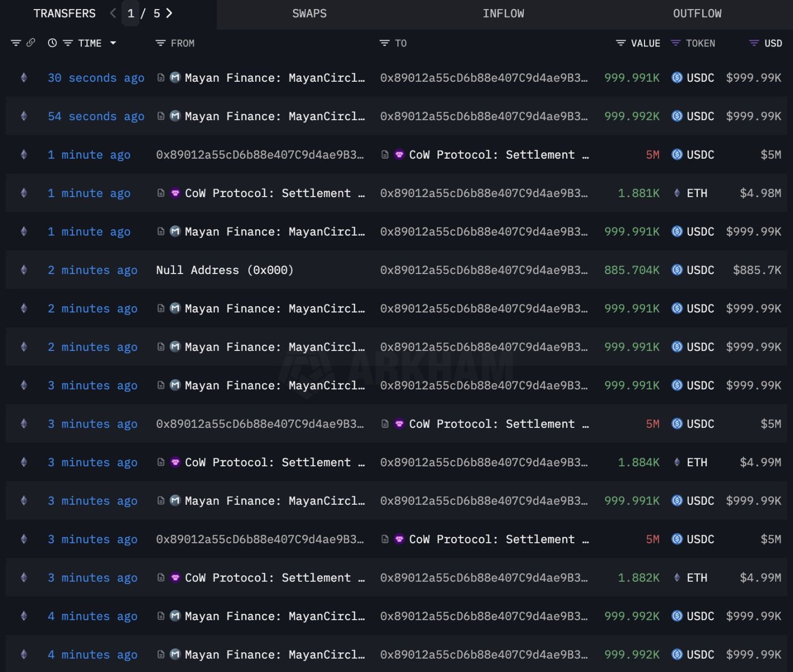The image size is (793, 672).
Task: Click the clock icon beside TIME
Action: tap(52, 43)
